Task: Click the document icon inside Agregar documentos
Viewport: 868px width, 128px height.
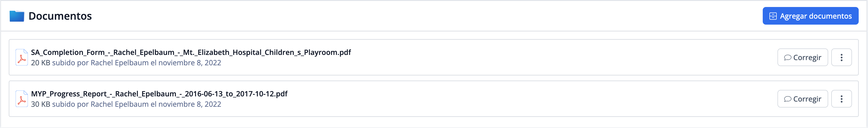Action: [x=773, y=16]
